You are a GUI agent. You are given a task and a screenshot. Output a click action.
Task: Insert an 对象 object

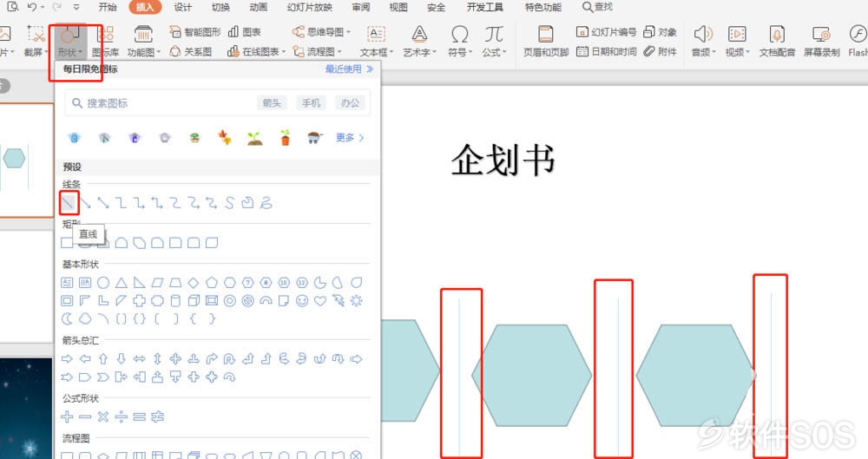[x=661, y=32]
